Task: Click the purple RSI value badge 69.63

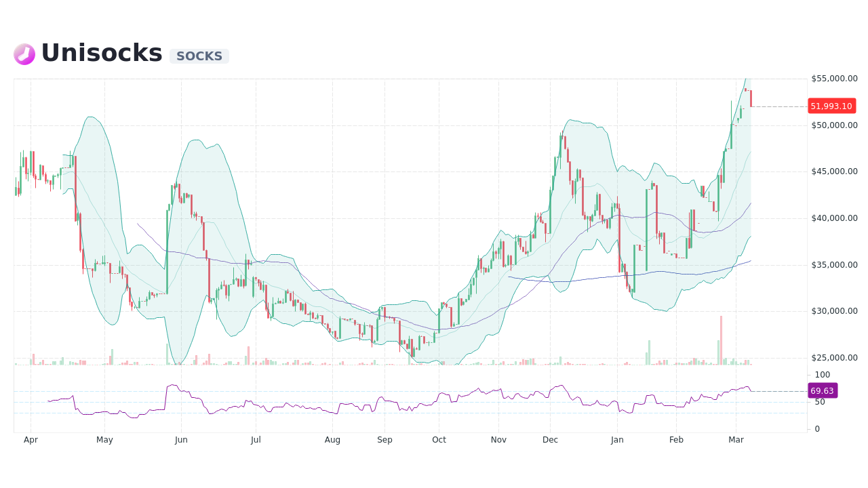Action: pos(823,390)
